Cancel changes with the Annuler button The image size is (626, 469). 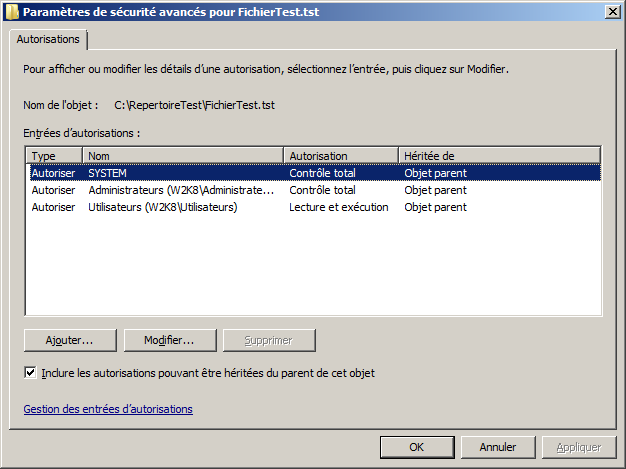tap(496, 447)
